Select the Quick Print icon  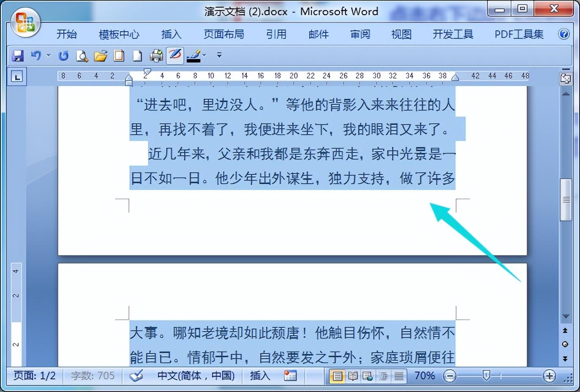click(x=156, y=55)
